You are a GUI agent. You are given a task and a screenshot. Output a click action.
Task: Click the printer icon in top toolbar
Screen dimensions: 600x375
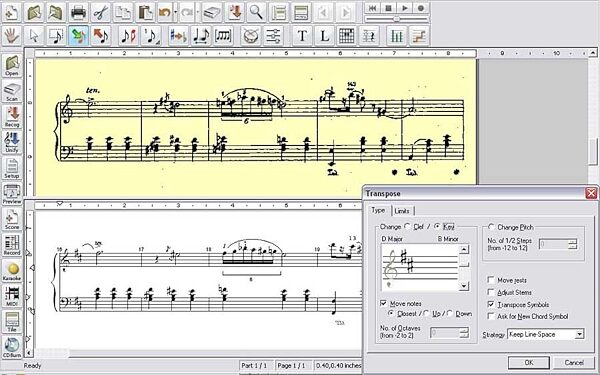78,12
